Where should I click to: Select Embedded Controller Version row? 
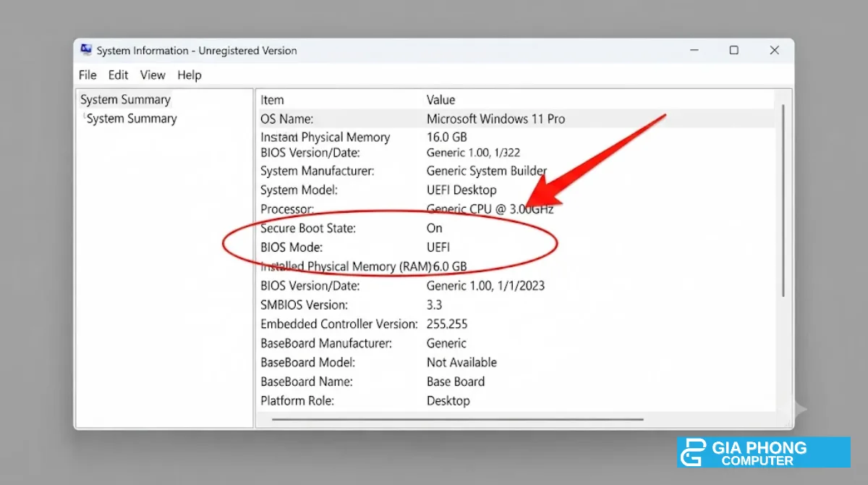339,324
